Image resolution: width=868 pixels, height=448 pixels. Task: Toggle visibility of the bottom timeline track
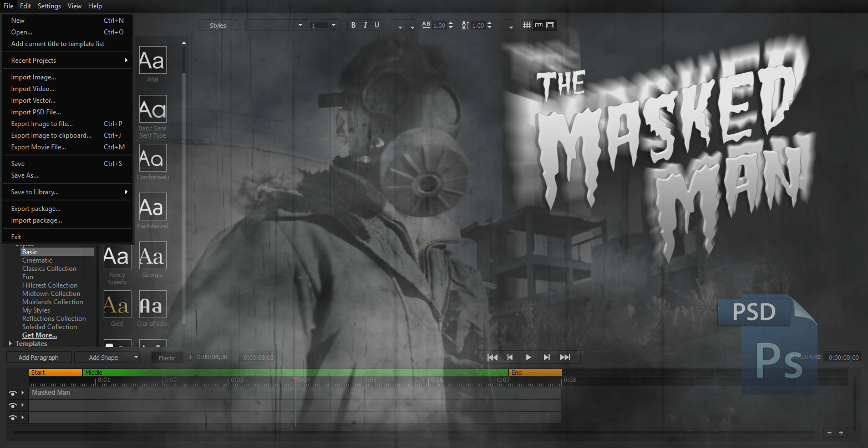coord(13,417)
